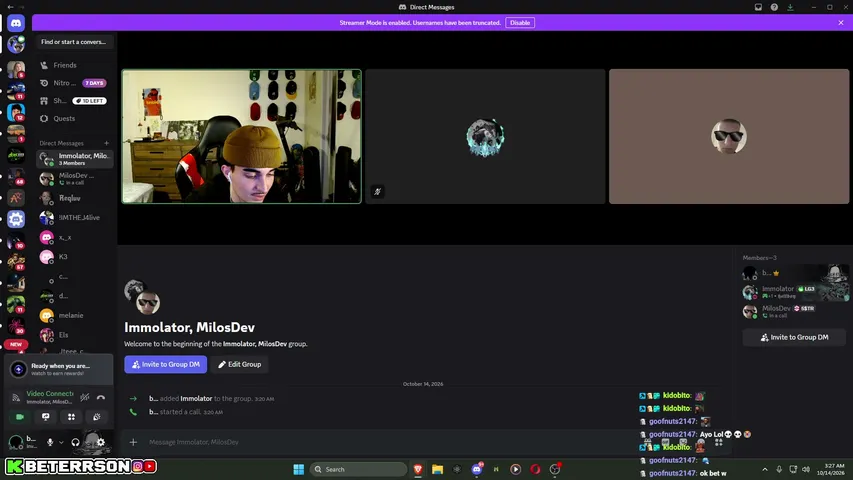853x480 pixels.
Task: Open File Explorer from taskbar
Action: (437, 469)
